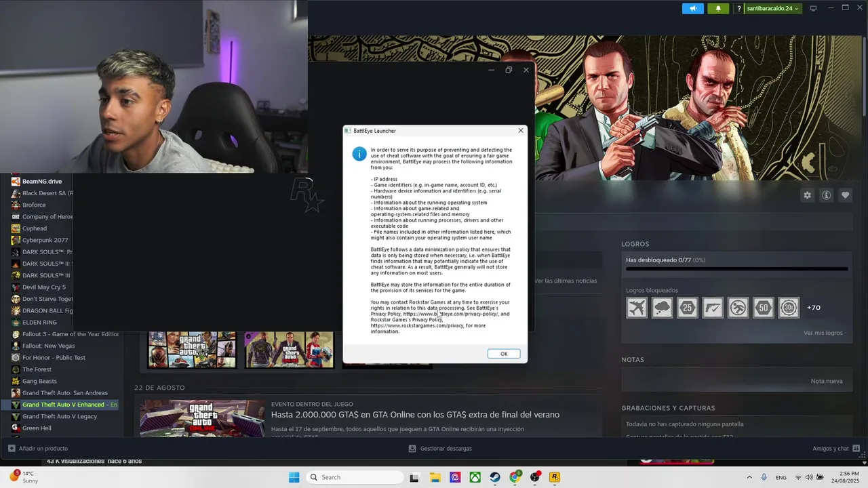Click ENG language indicator

click(781, 477)
